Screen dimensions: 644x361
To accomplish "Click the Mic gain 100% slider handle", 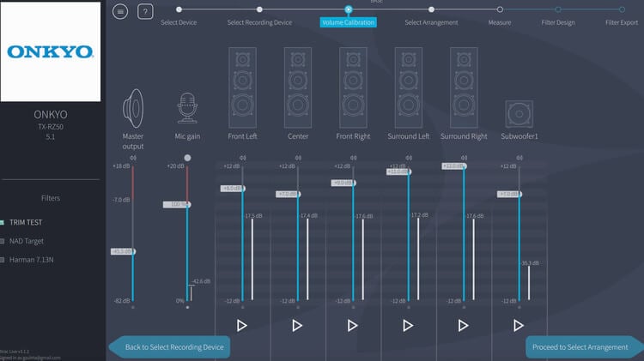I will click(x=177, y=204).
